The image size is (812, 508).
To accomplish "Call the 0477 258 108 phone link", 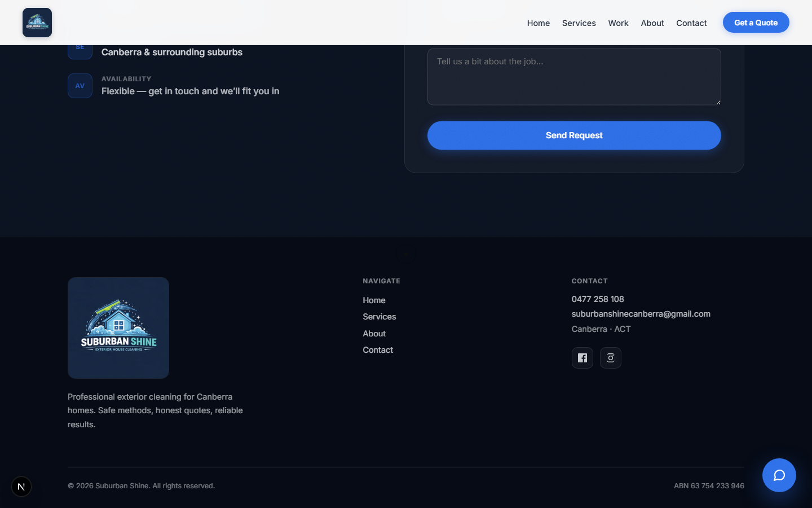I will [x=598, y=299].
